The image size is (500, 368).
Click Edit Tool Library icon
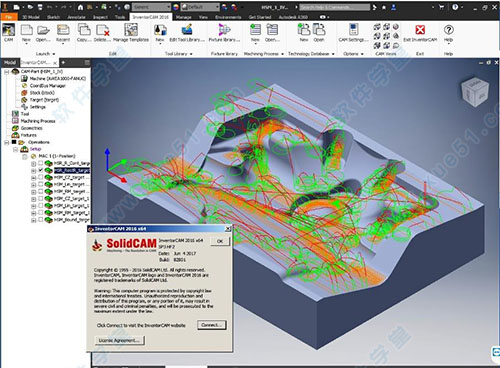click(x=187, y=33)
